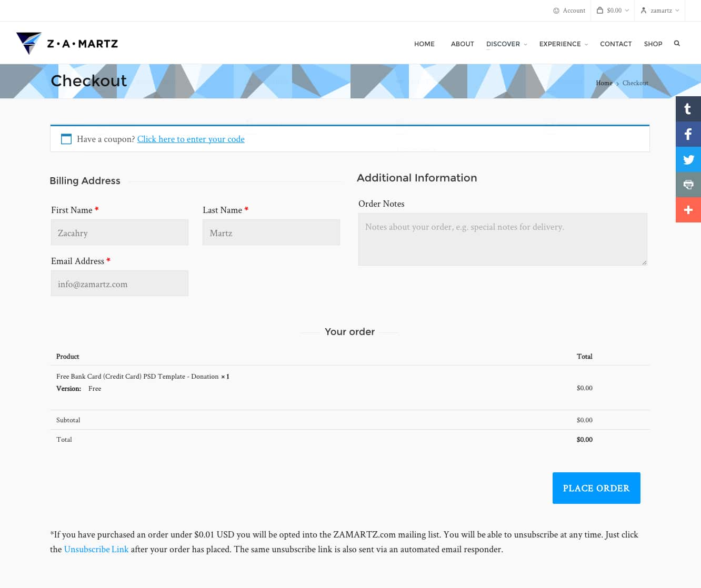Image resolution: width=701 pixels, height=588 pixels.
Task: Click the ZAMARTZ logo in header
Action: (x=67, y=44)
